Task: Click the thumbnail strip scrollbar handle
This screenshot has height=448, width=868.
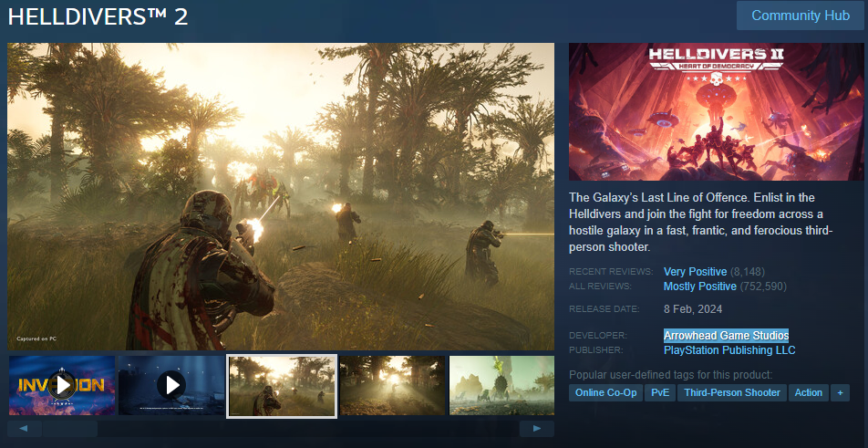Action: point(69,429)
